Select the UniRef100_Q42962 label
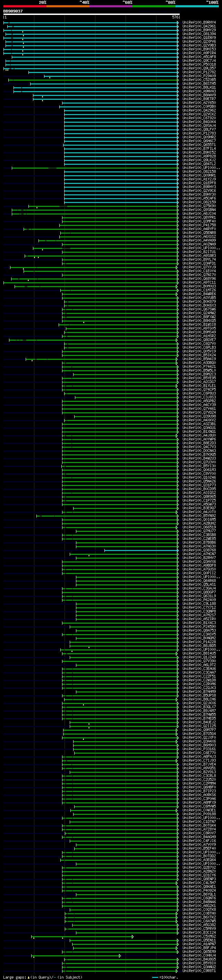 click(199, 110)
